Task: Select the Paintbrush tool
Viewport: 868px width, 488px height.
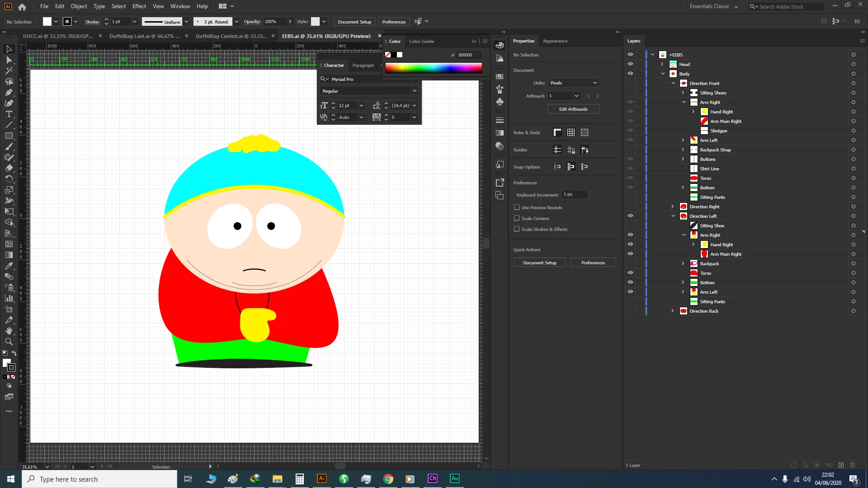Action: pyautogui.click(x=9, y=146)
